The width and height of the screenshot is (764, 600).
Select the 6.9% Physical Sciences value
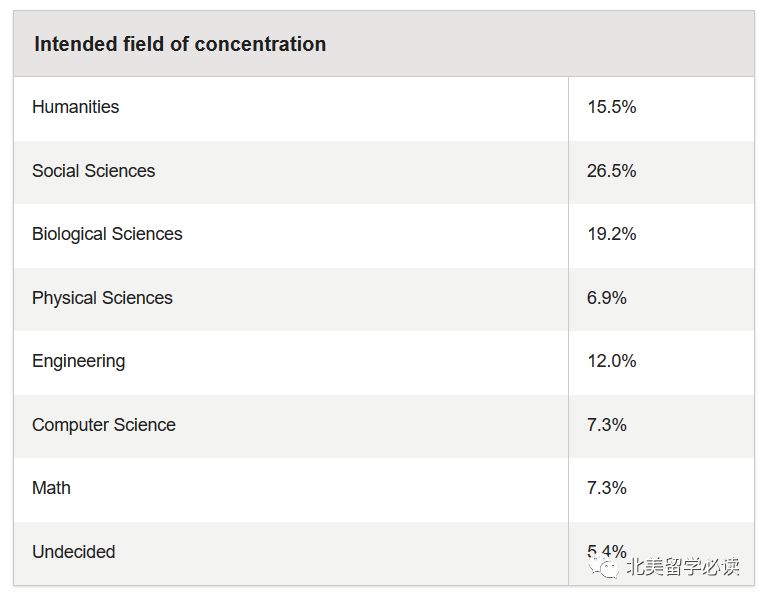(607, 298)
